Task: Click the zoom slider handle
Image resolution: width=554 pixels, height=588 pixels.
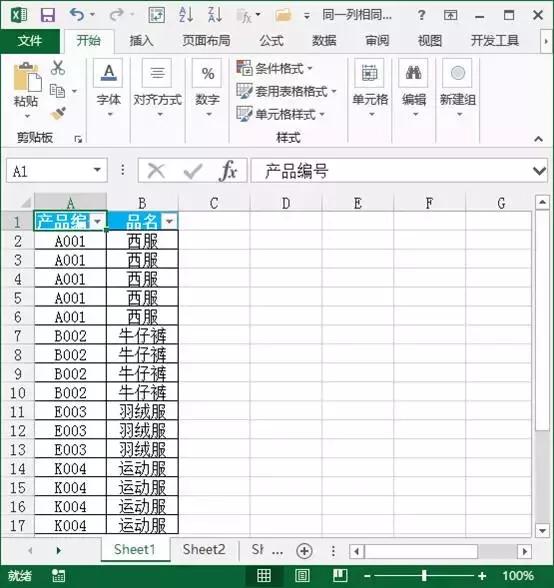Action: pos(425,576)
